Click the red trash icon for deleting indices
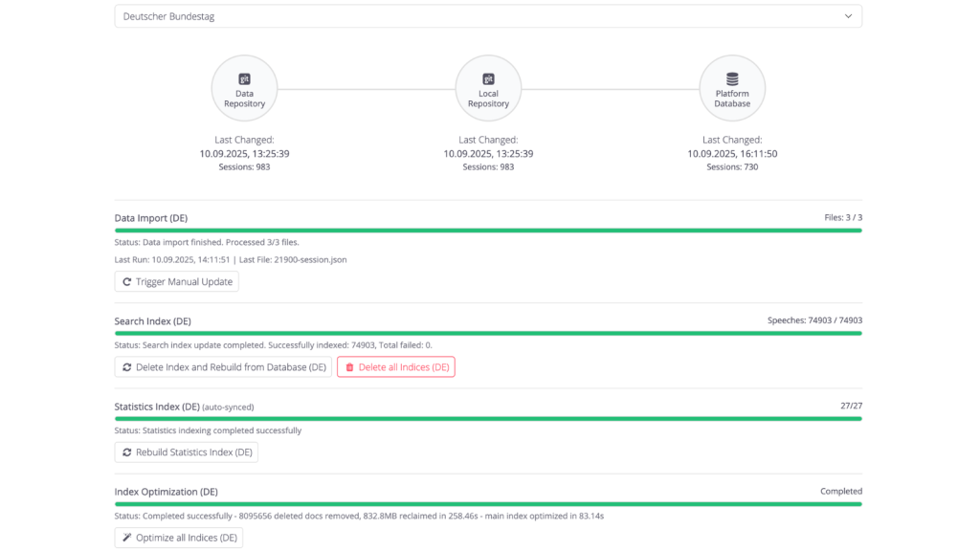Viewport: 980px width, 551px height. click(x=349, y=367)
